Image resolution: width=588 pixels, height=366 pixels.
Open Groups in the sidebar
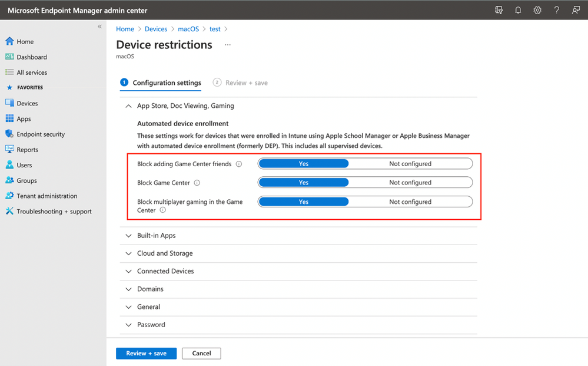26,180
